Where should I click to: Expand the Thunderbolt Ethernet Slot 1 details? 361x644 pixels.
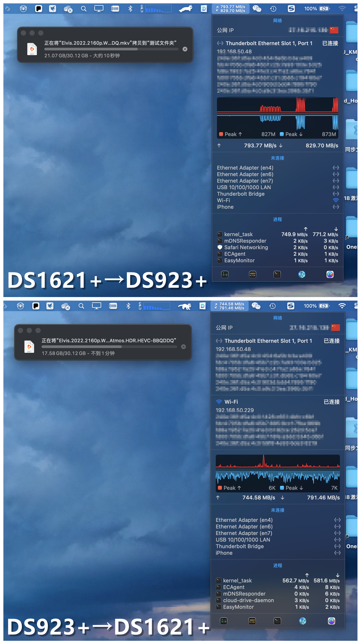click(x=268, y=43)
